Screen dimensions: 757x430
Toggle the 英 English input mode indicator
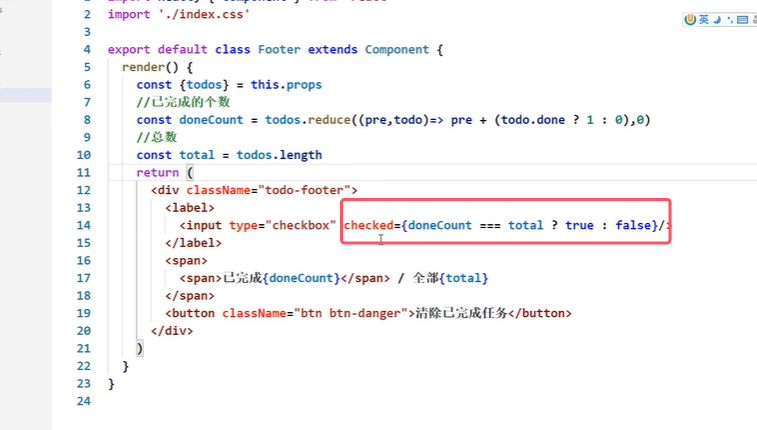704,19
